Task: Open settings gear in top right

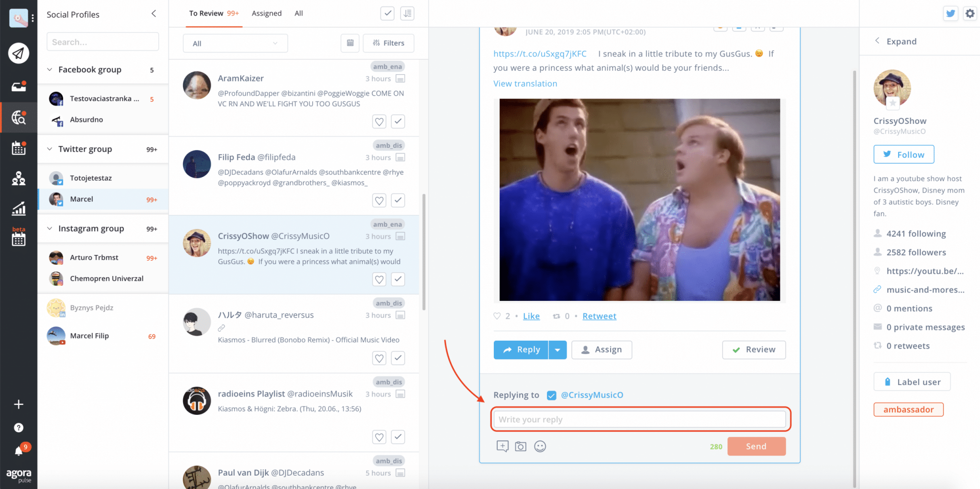Action: (x=969, y=13)
